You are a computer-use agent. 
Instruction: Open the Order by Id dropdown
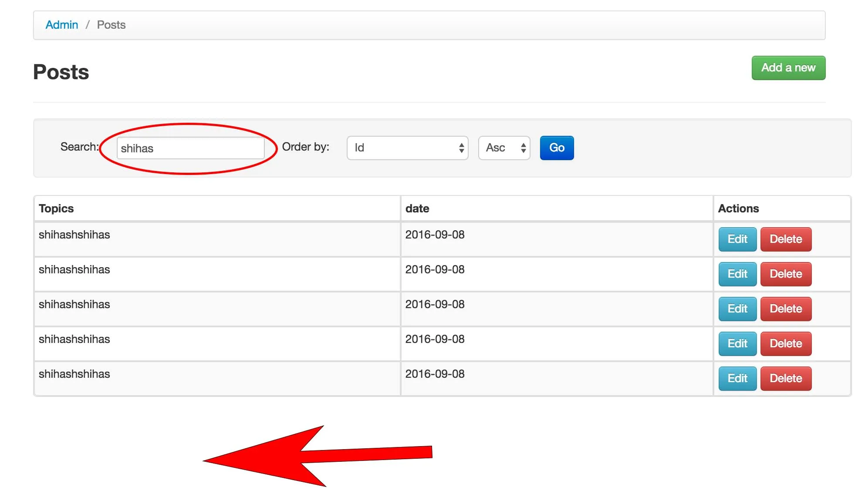[407, 148]
